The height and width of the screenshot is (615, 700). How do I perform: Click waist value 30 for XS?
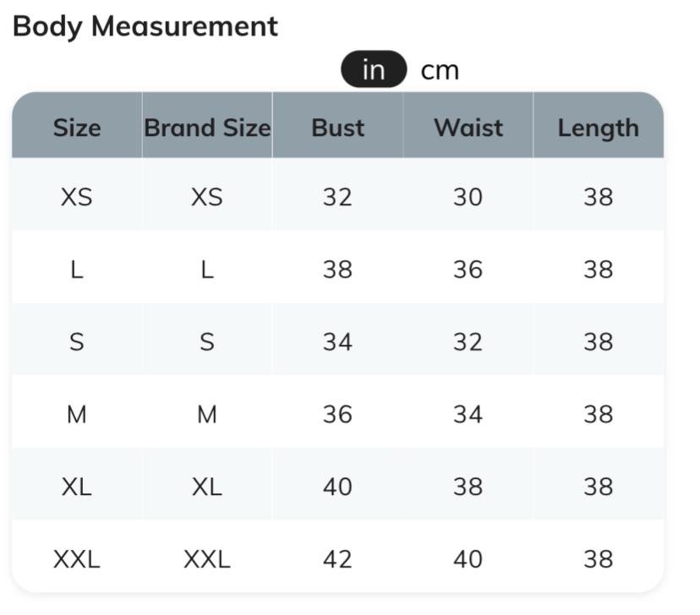468,197
